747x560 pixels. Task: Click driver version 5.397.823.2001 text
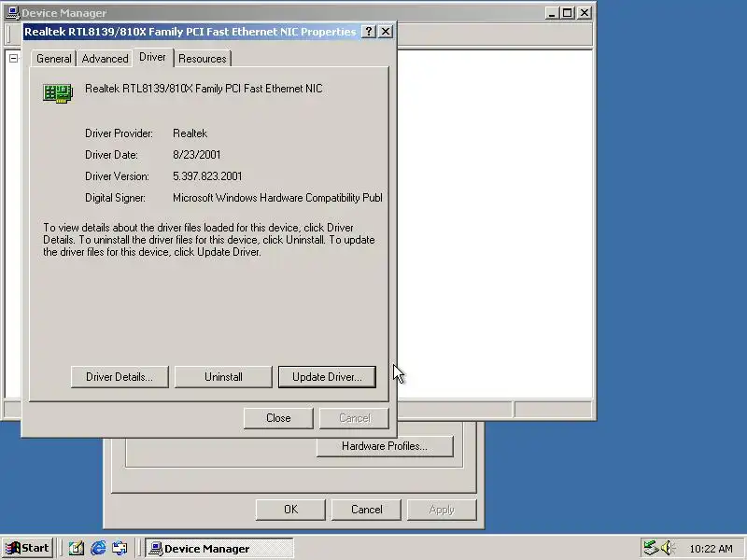tap(207, 176)
